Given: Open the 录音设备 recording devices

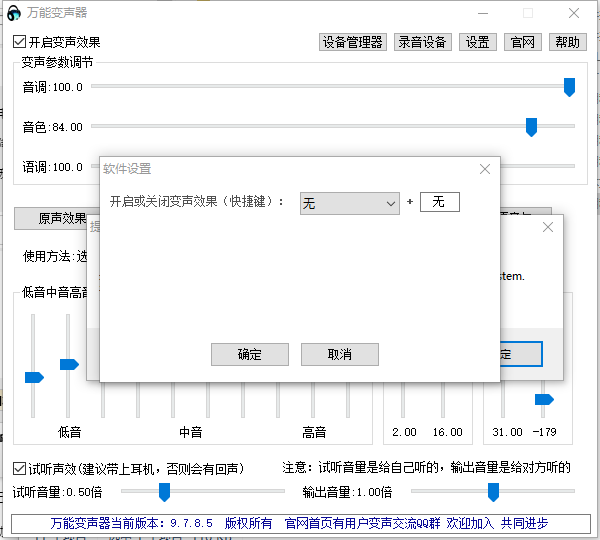Looking at the screenshot, I should [423, 42].
